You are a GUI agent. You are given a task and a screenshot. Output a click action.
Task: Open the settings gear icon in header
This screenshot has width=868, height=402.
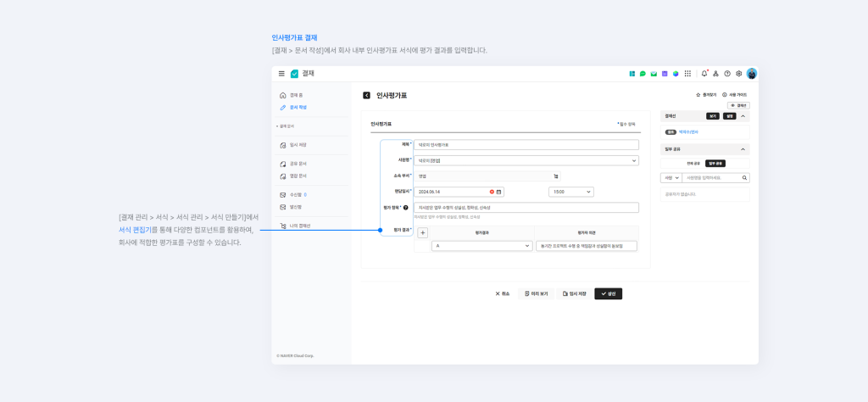738,74
